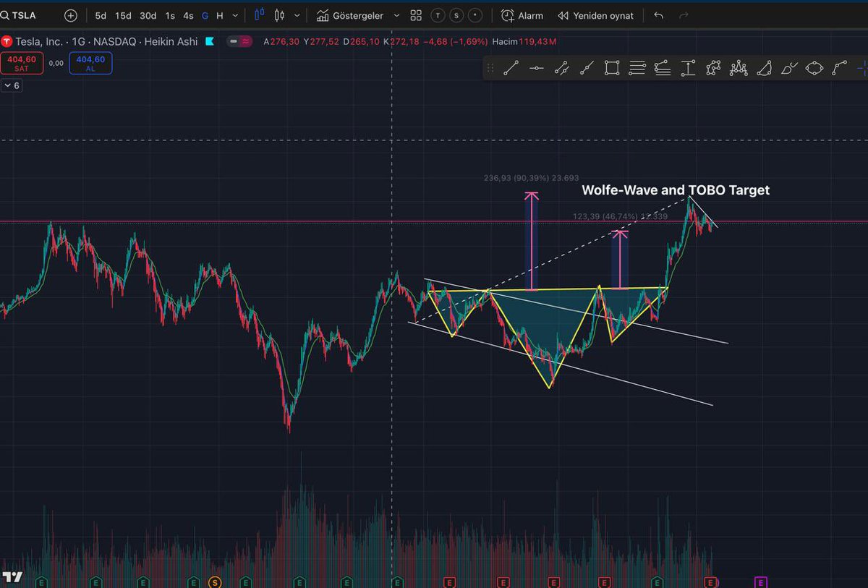This screenshot has width=868, height=588.
Task: Click the 123,39 (46,74%) measurement label
Action: point(619,216)
